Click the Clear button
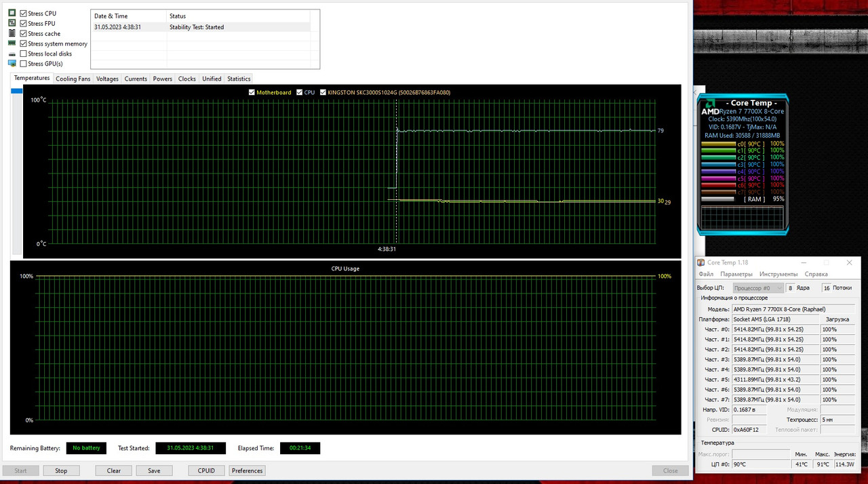 [x=114, y=470]
